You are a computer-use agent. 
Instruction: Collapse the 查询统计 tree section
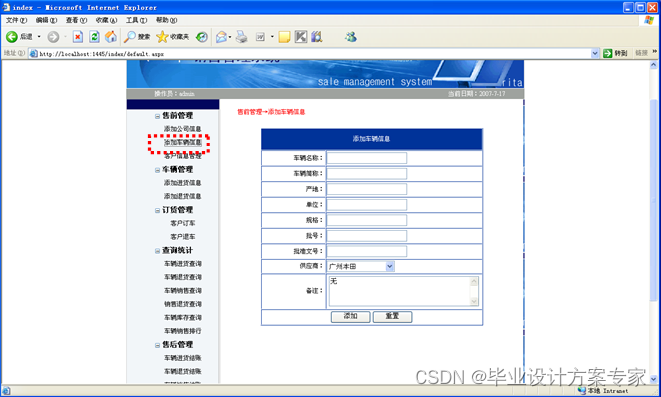coord(157,251)
